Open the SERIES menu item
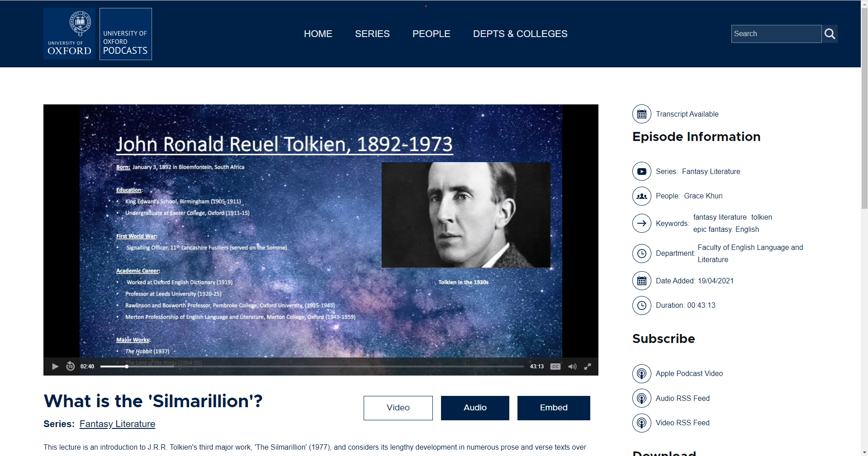This screenshot has width=868, height=456. [x=372, y=34]
